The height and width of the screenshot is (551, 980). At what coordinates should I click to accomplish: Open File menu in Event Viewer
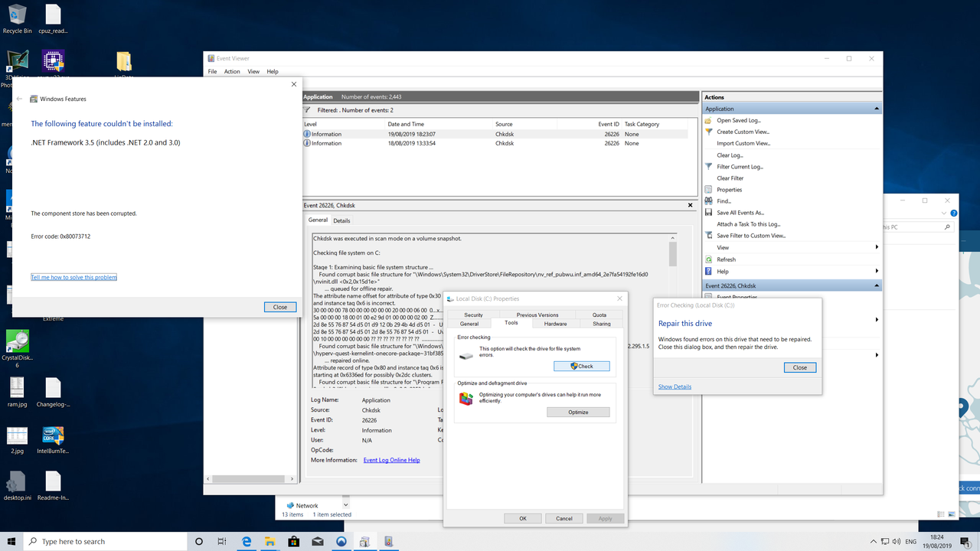pyautogui.click(x=213, y=71)
